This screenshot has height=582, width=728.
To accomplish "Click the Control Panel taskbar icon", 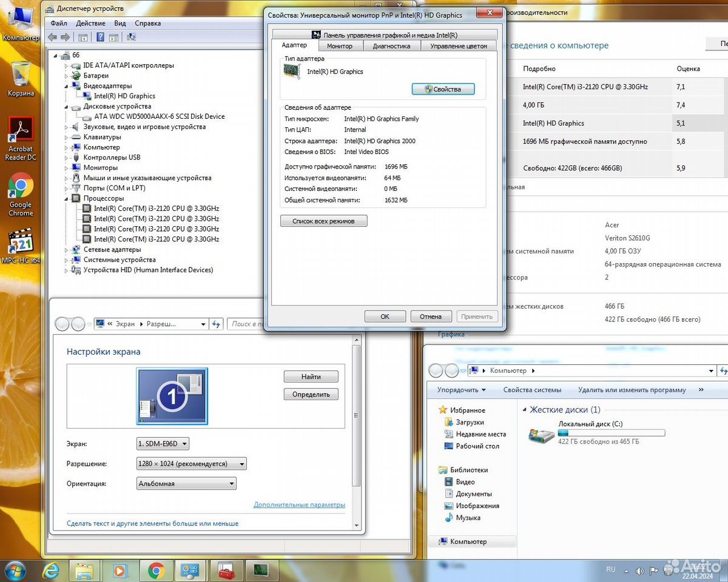I will 191,570.
